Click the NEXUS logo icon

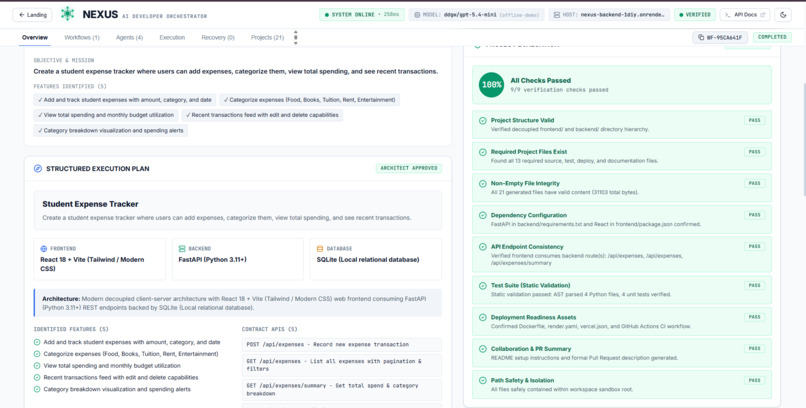67,14
